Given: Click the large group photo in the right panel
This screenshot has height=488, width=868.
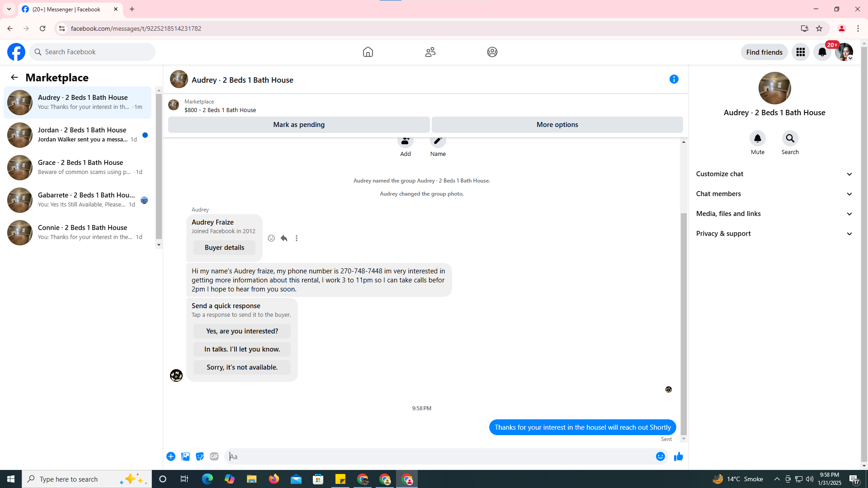Looking at the screenshot, I should (x=774, y=88).
